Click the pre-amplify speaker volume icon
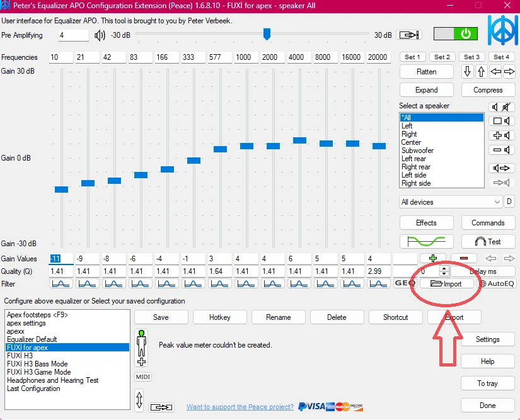 100,35
